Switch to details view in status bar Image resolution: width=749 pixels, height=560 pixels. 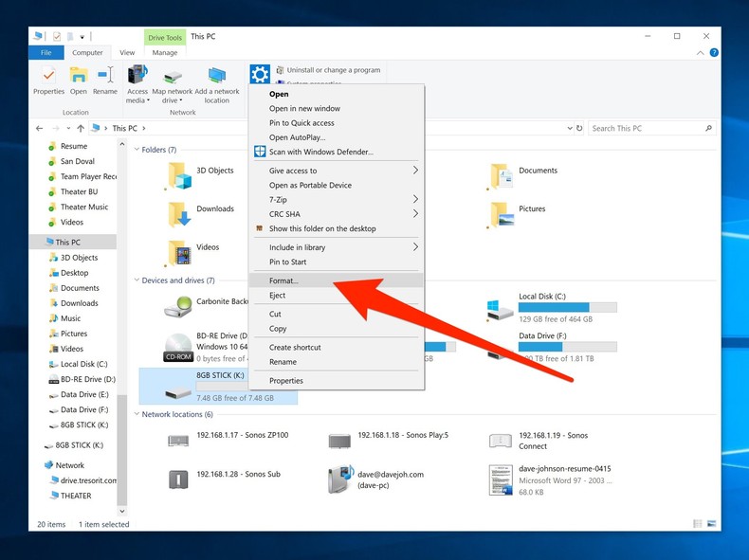point(698,524)
